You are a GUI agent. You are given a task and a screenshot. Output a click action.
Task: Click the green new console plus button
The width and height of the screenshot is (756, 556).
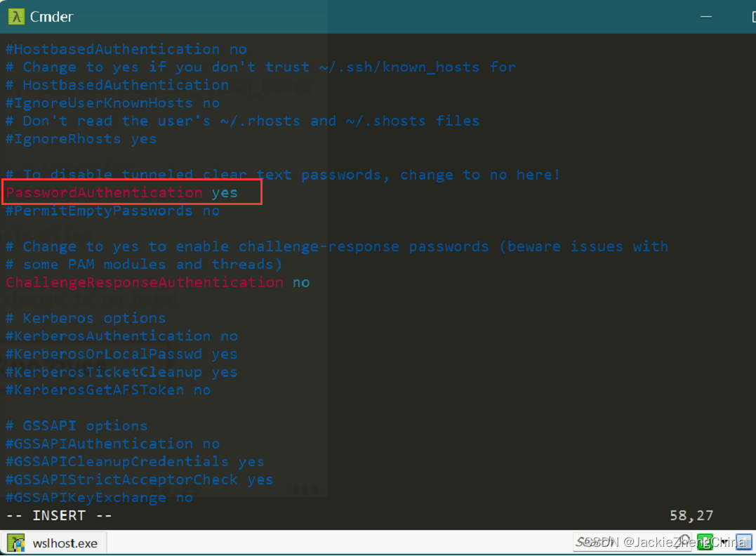[705, 542]
